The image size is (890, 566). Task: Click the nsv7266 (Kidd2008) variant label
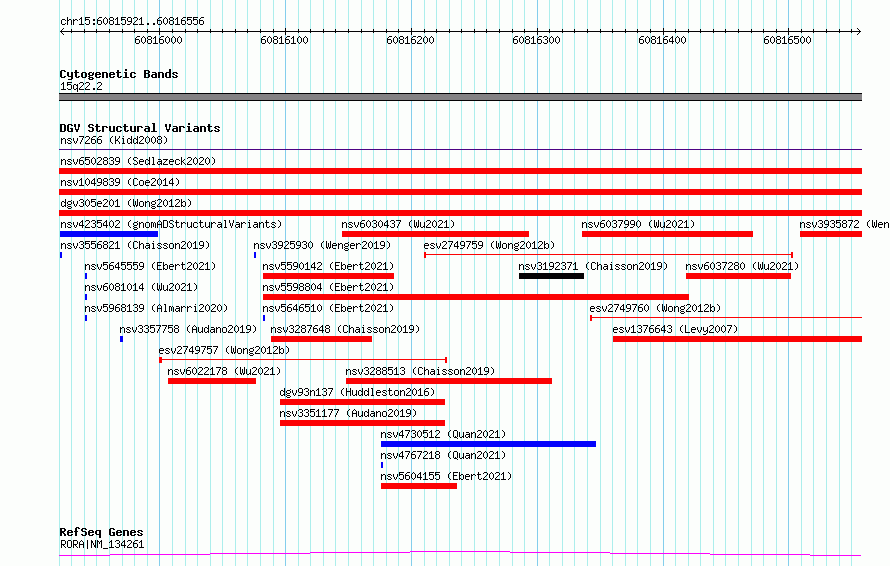pyautogui.click(x=114, y=140)
